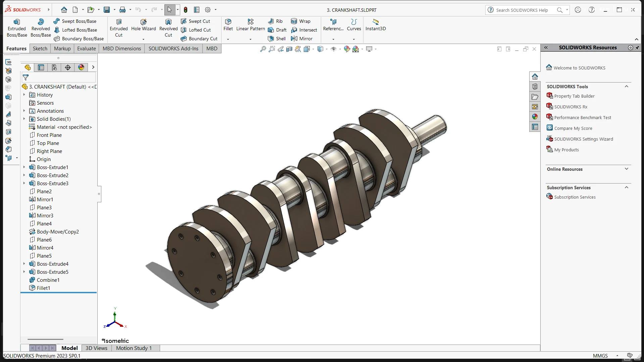
Task: Choose the Intersect feature
Action: tap(304, 30)
